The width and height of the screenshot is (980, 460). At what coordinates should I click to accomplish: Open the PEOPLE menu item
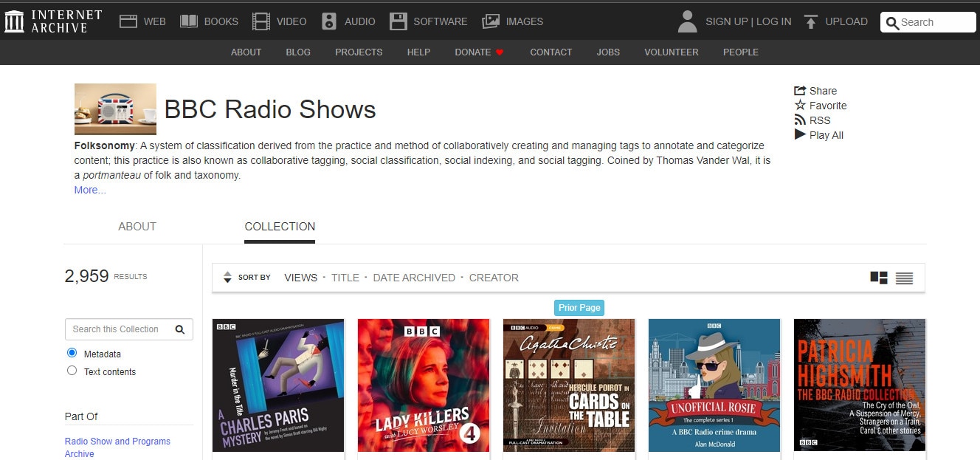coord(741,52)
